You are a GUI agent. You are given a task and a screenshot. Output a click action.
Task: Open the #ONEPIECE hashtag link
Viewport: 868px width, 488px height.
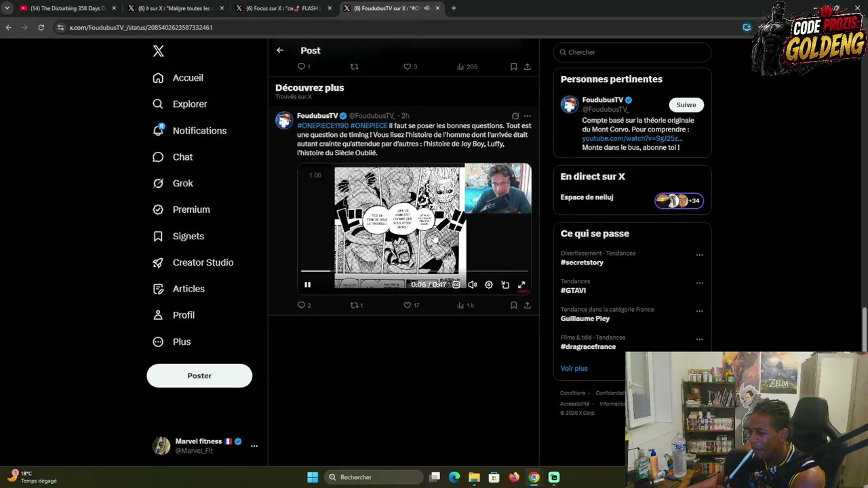369,126
